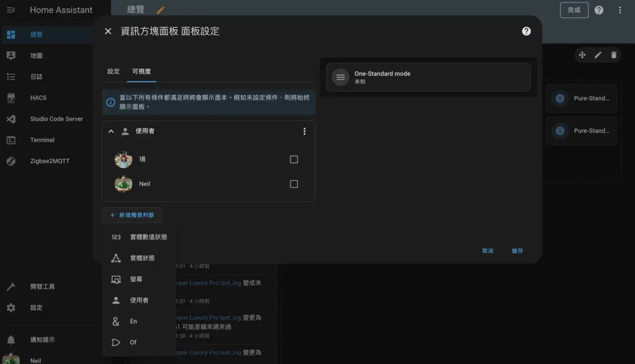This screenshot has height=364, width=635.
Task: Click the 完成 button in the header
Action: (574, 10)
